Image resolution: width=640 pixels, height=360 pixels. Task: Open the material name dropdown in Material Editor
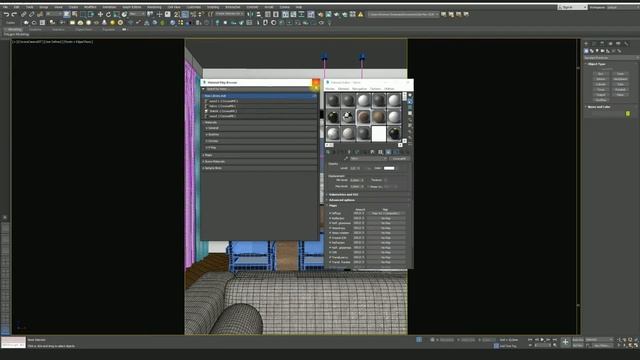pyautogui.click(x=368, y=158)
